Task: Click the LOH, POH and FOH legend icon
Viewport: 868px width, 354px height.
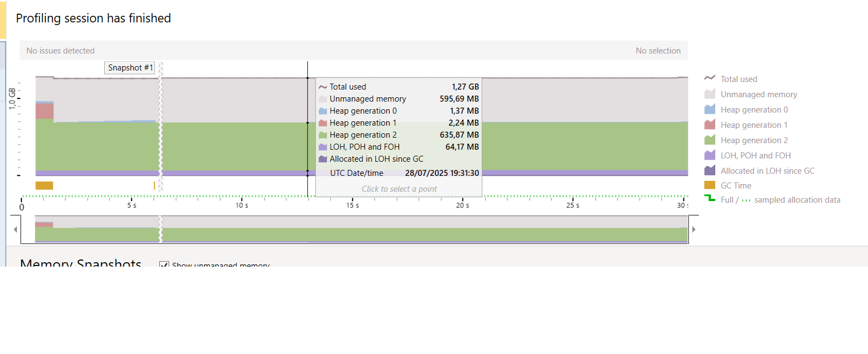Action: click(x=709, y=155)
